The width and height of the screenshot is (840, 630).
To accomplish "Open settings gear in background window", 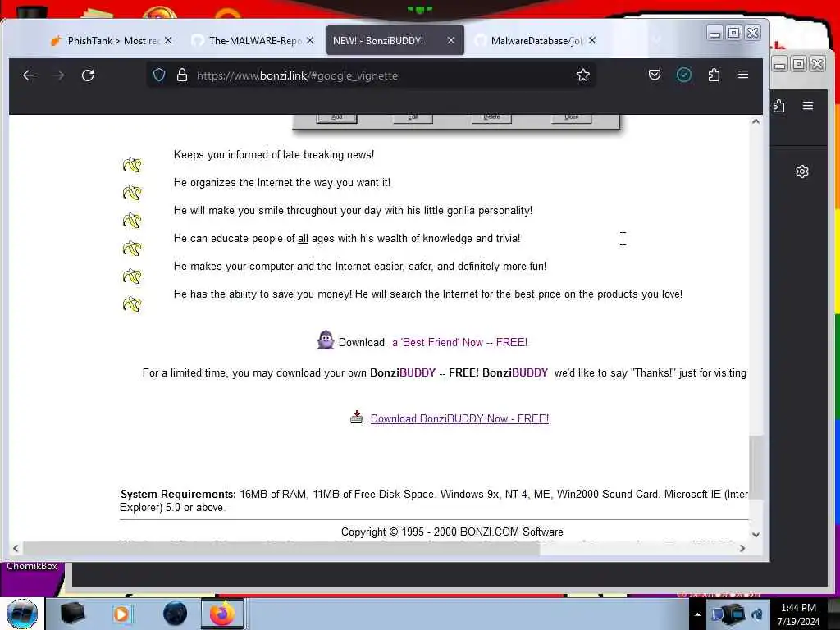I will click(801, 171).
